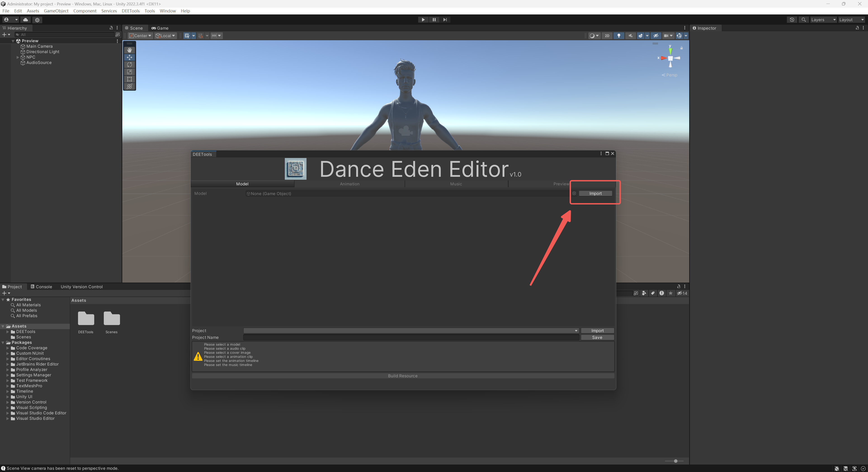Click the Hierarchy search-by-type icon
Screen dimensions: 868x472
(x=117, y=35)
